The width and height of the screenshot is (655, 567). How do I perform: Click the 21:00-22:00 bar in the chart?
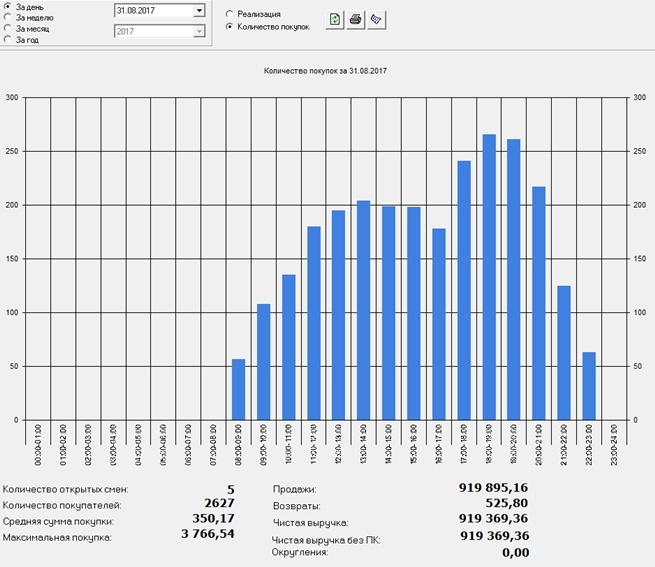[564, 353]
